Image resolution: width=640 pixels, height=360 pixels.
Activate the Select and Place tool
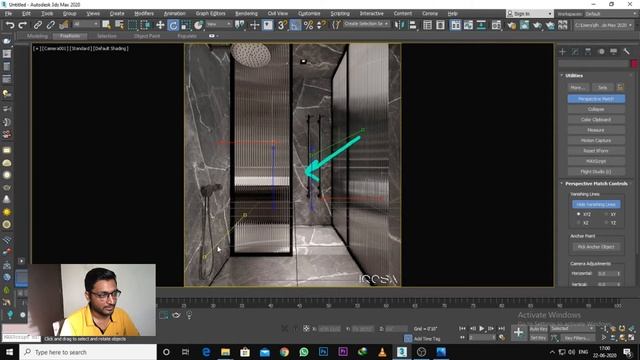tap(199, 25)
